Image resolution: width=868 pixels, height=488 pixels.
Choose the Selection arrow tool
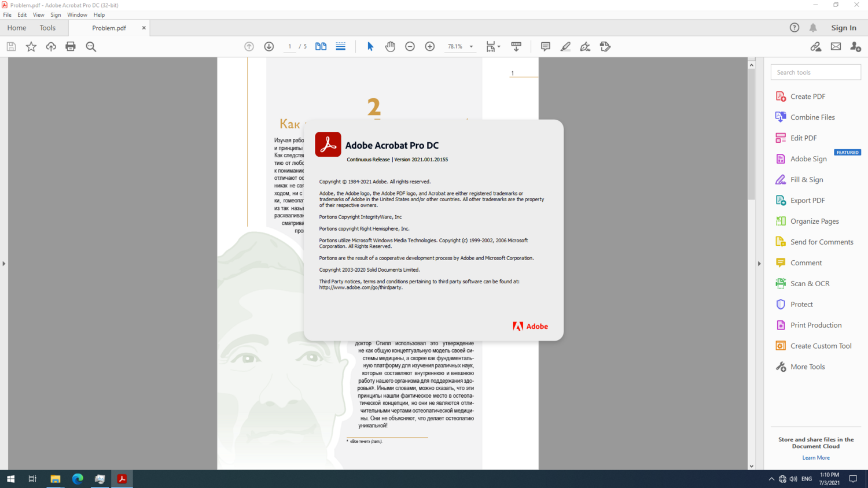coord(370,46)
